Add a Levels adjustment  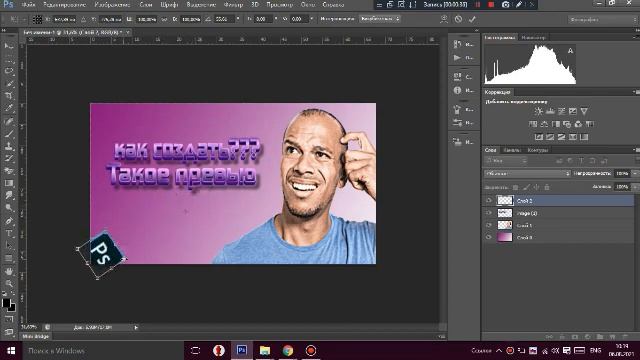(x=550, y=111)
